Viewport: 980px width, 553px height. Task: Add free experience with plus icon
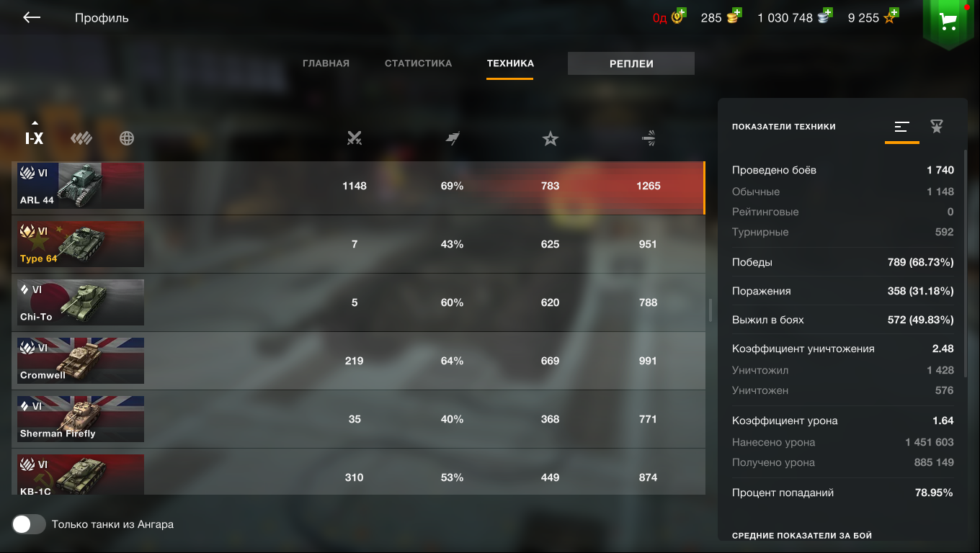click(894, 13)
